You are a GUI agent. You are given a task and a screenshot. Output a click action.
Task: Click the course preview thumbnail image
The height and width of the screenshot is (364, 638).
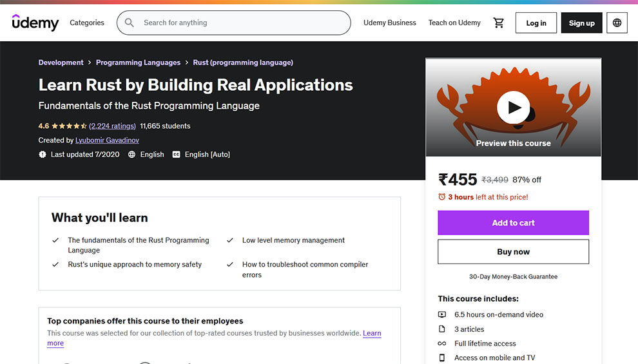(513, 108)
